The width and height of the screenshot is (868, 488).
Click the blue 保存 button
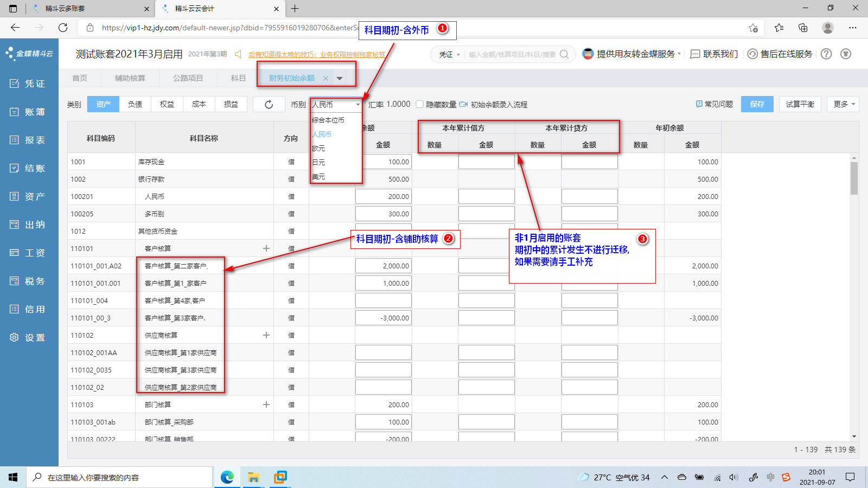(757, 104)
